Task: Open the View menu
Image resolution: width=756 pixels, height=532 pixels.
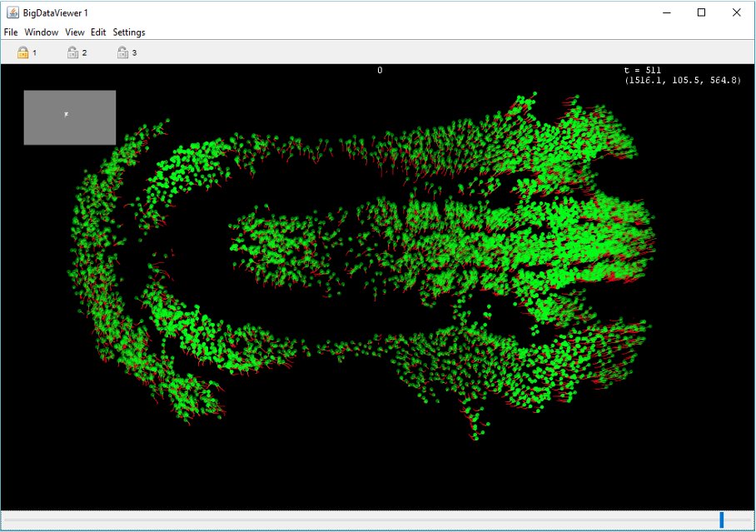Action: (75, 32)
